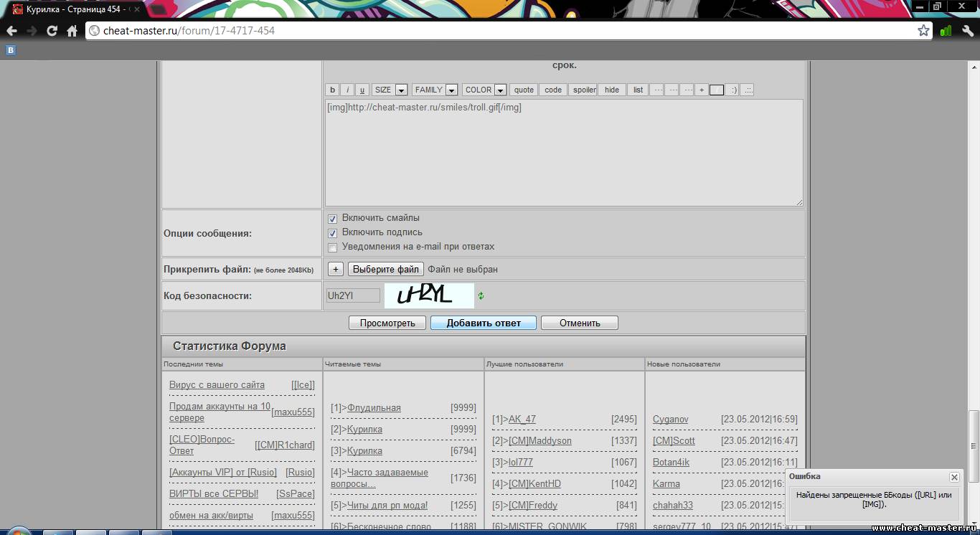Click the security code input field
Screen dimensions: 980x535
click(353, 295)
